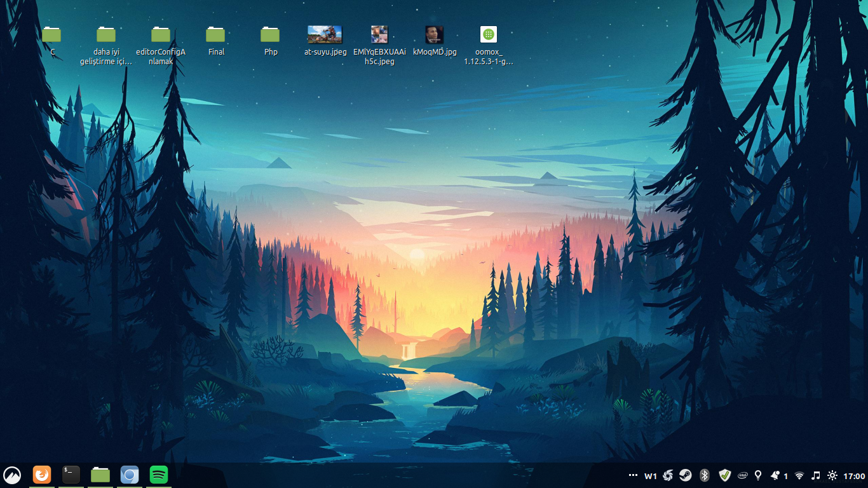Open the brightness sun applet
This screenshot has width=868, height=488.
pos(832,475)
